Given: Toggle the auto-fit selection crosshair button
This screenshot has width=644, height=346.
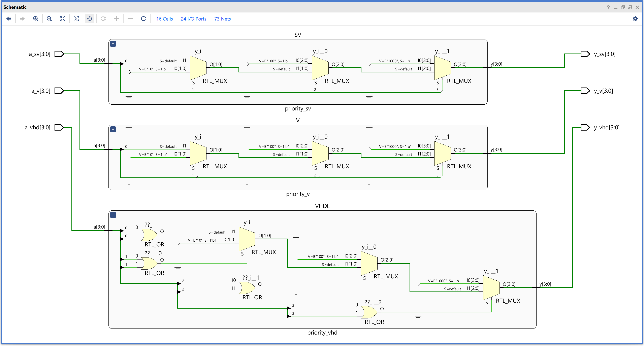Looking at the screenshot, I should click(x=90, y=19).
